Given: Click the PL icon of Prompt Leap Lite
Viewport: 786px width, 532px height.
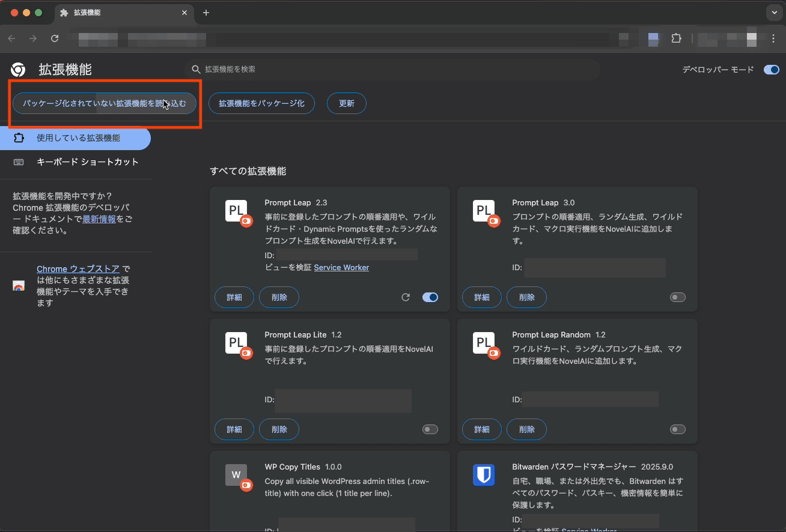Looking at the screenshot, I should 237,343.
